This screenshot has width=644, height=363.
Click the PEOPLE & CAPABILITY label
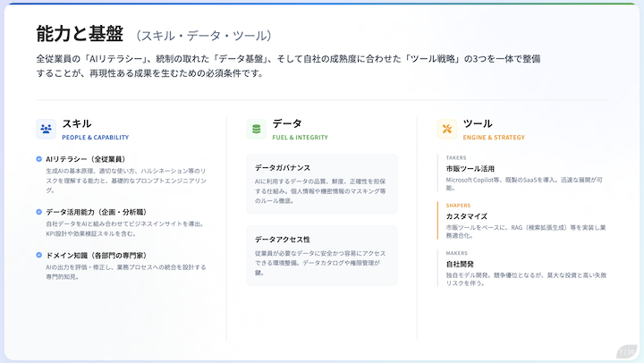[x=96, y=138]
